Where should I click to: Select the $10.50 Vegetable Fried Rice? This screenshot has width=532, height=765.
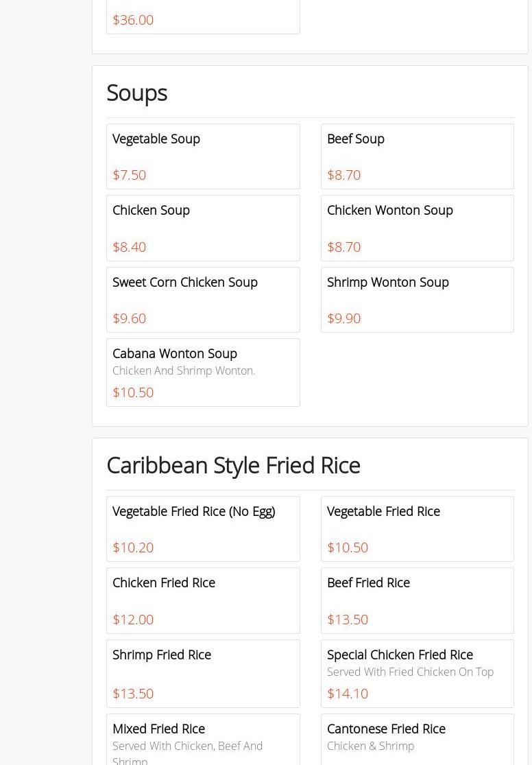[417, 529]
